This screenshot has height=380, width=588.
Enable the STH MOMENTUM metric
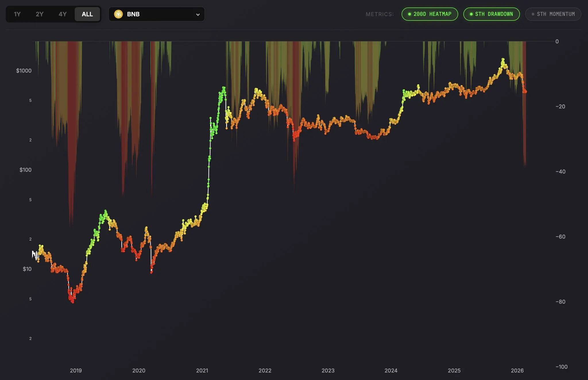(553, 14)
